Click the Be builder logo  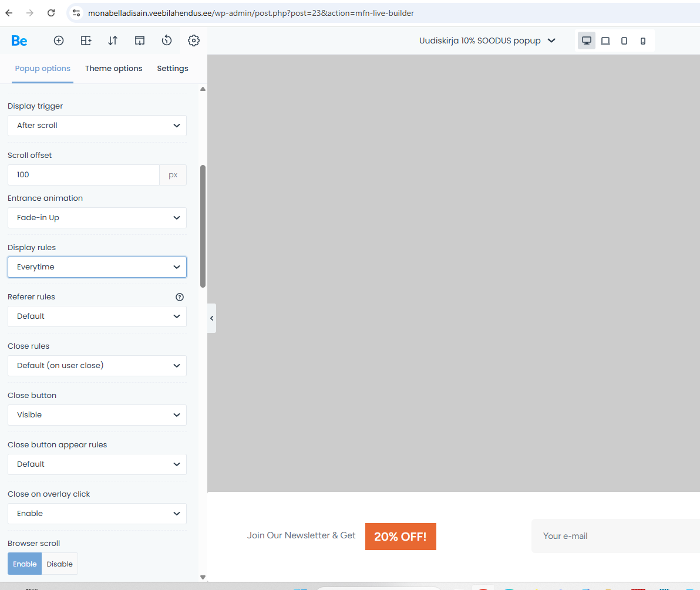pos(19,41)
